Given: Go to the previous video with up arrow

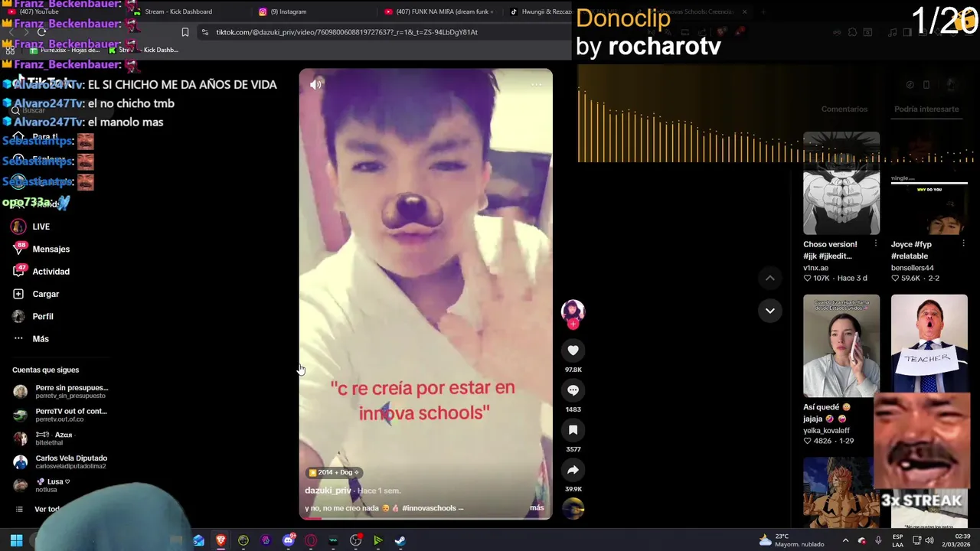Looking at the screenshot, I should coord(769,278).
